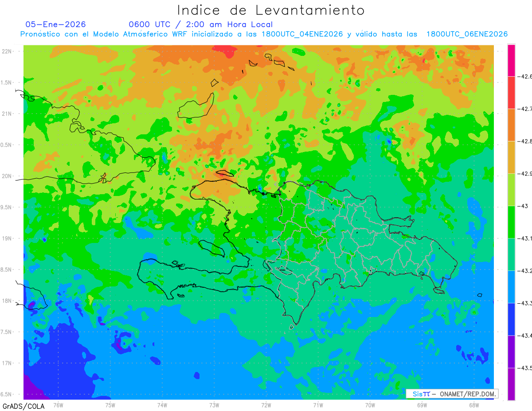This screenshot has height=411, width=532.
Task: Pick the red swatch between -42.6 and -42.7
Action: pyautogui.click(x=511, y=92)
